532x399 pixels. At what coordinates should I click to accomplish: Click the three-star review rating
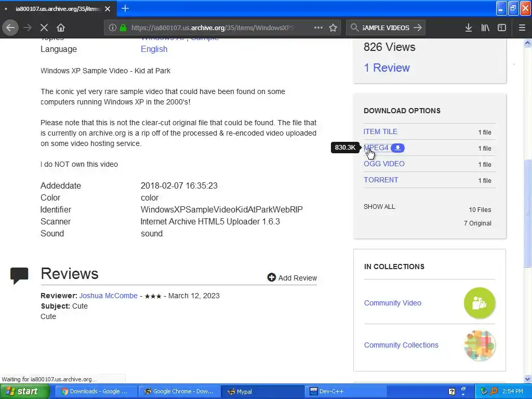[153, 296]
